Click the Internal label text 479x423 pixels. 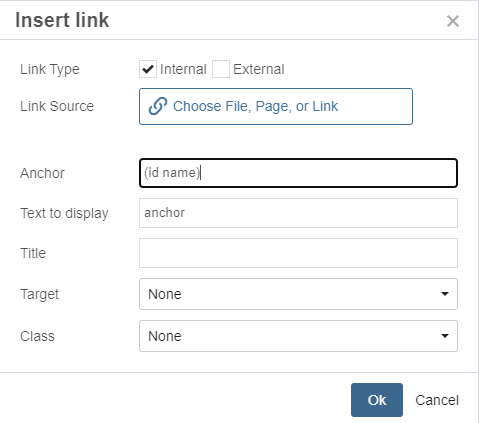coord(183,69)
